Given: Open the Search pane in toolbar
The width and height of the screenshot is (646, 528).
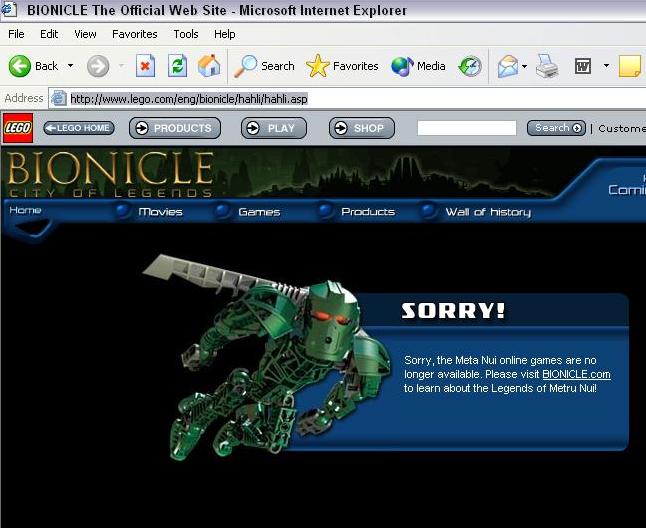Looking at the screenshot, I should click(x=264, y=66).
